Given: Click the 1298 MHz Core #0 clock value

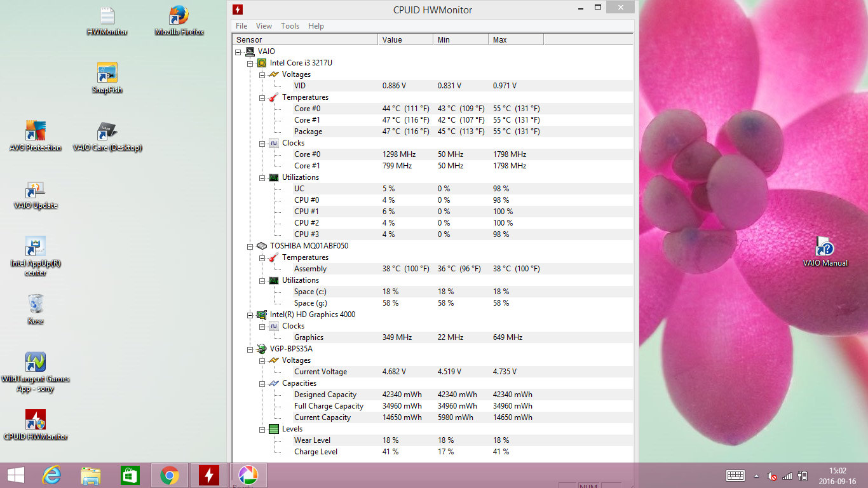Looking at the screenshot, I should pos(399,154).
